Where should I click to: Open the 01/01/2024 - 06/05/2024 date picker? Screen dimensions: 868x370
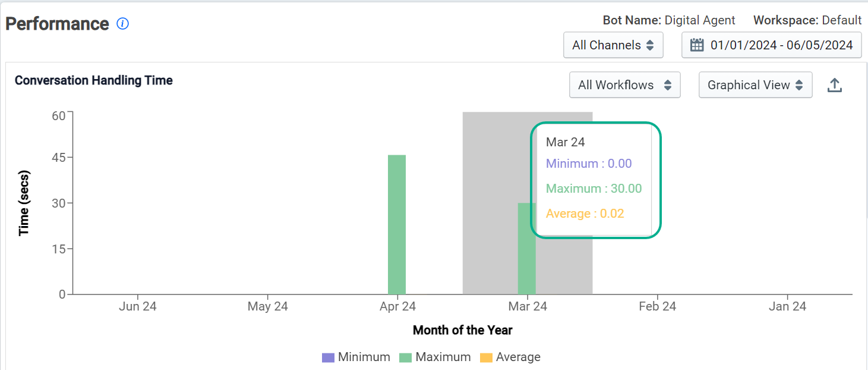tap(771, 45)
